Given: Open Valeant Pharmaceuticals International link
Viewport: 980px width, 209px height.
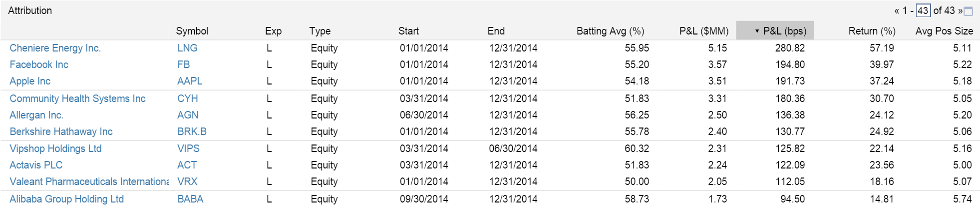Looking at the screenshot, I should [x=89, y=181].
